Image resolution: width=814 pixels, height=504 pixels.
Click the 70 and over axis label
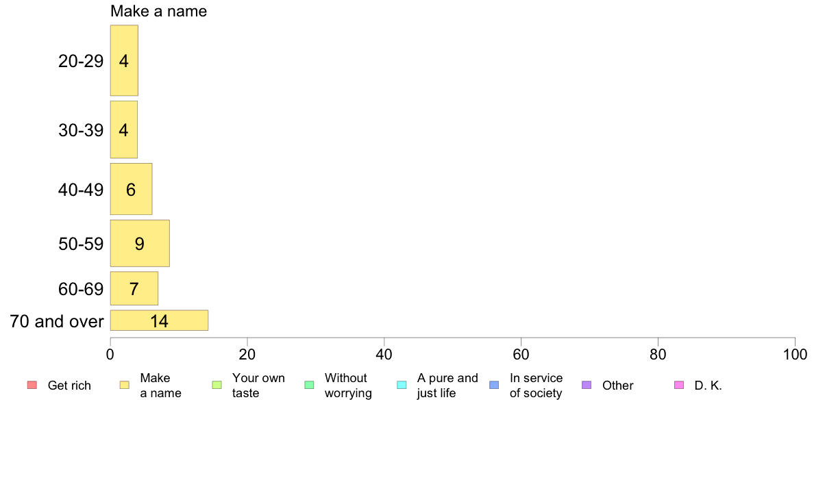tap(57, 321)
